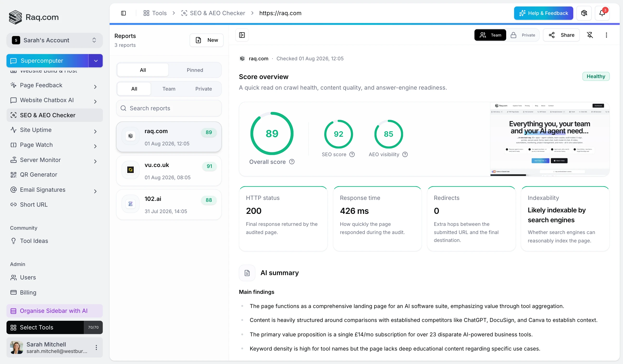Click the AI summary document icon
623x364 pixels.
tap(247, 273)
